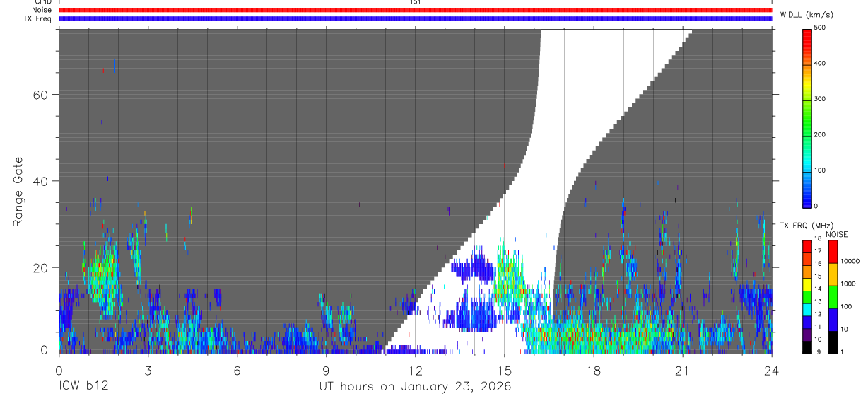
Task: Click the x-axis hour tick '6'
Action: coord(237,371)
